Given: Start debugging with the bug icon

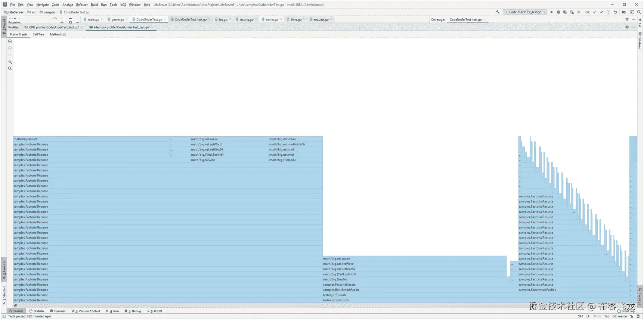Looking at the screenshot, I should [x=558, y=12].
